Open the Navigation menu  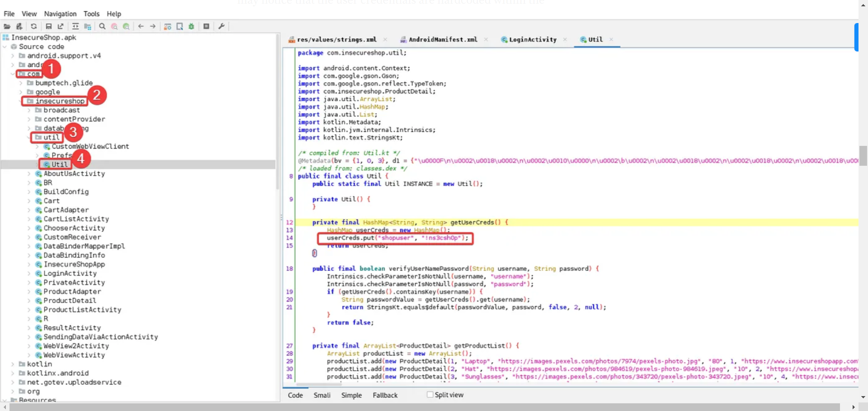60,14
